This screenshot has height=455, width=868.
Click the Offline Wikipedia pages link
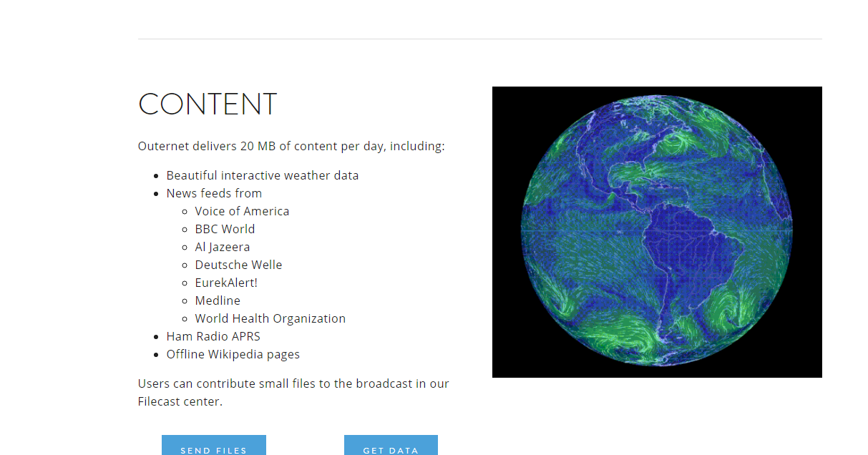pos(233,354)
